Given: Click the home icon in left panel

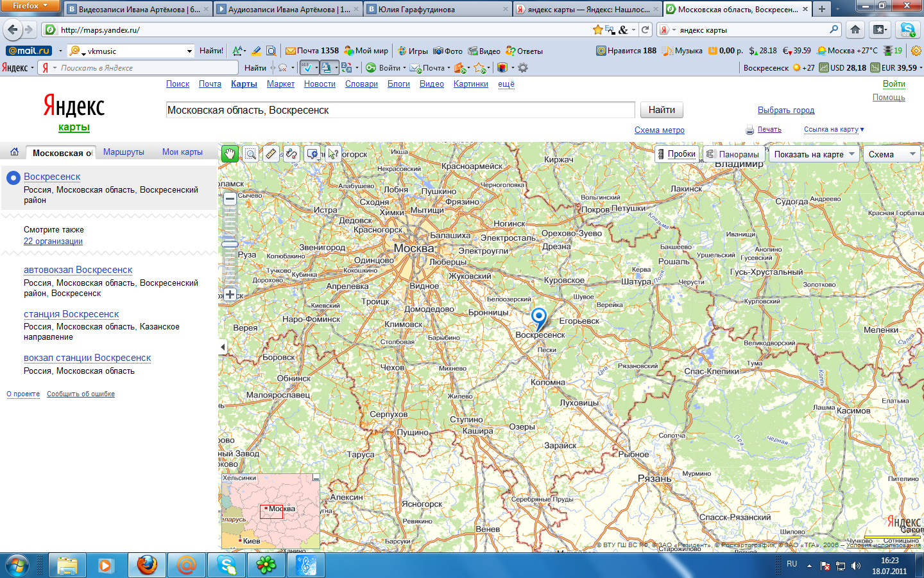Looking at the screenshot, I should (x=14, y=152).
